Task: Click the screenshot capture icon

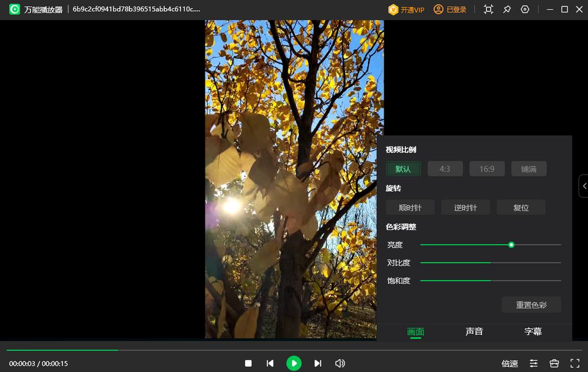Action: pyautogui.click(x=489, y=9)
